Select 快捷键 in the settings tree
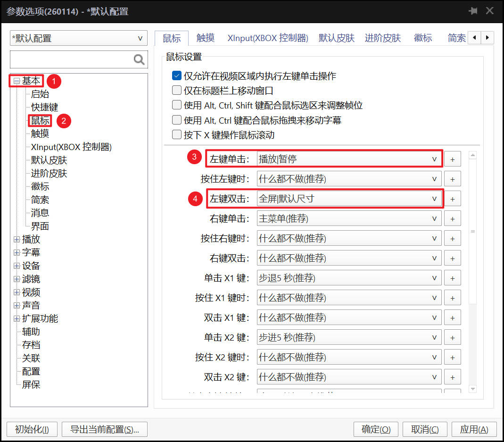Image resolution: width=504 pixels, height=442 pixels. [x=45, y=108]
